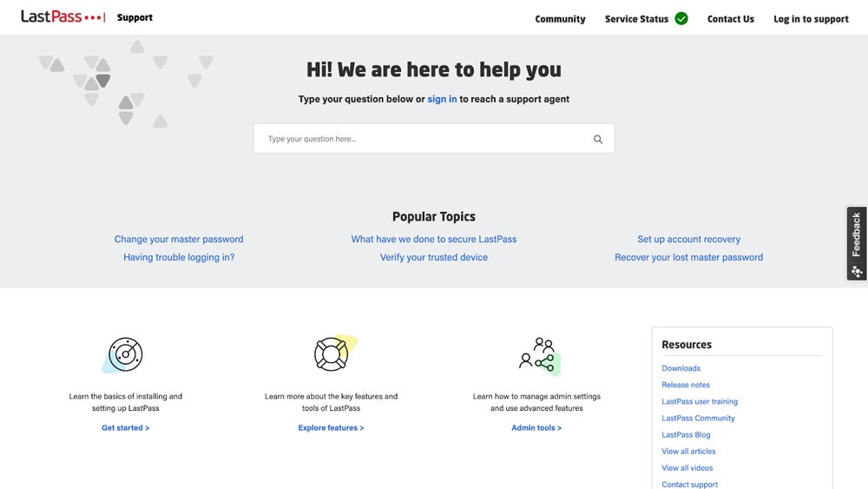
Task: Click the magnifying glass search icon
Action: [x=598, y=139]
